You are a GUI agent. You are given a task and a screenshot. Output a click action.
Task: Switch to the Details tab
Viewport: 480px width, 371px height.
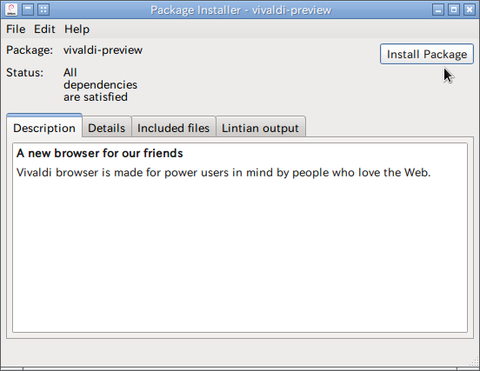tap(107, 128)
